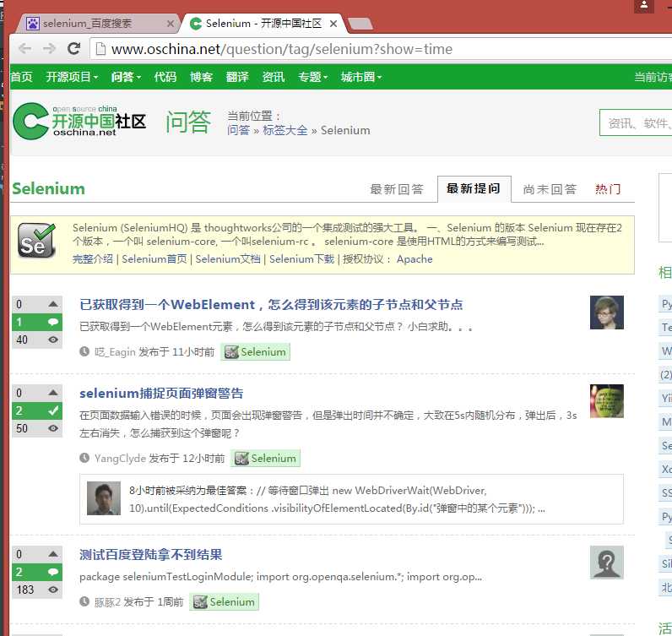Click answer bubble count on WebElement question
The image size is (672, 636).
pyautogui.click(x=37, y=322)
